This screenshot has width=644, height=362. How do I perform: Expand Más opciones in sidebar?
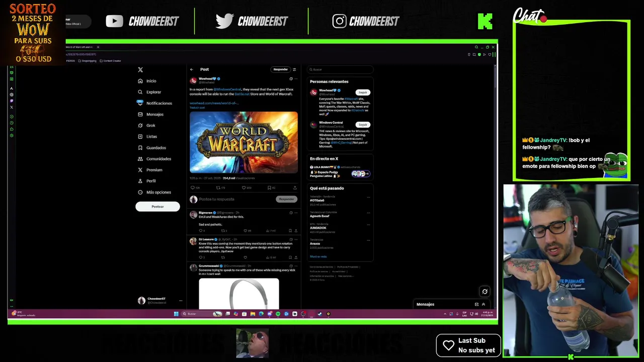pos(154,192)
